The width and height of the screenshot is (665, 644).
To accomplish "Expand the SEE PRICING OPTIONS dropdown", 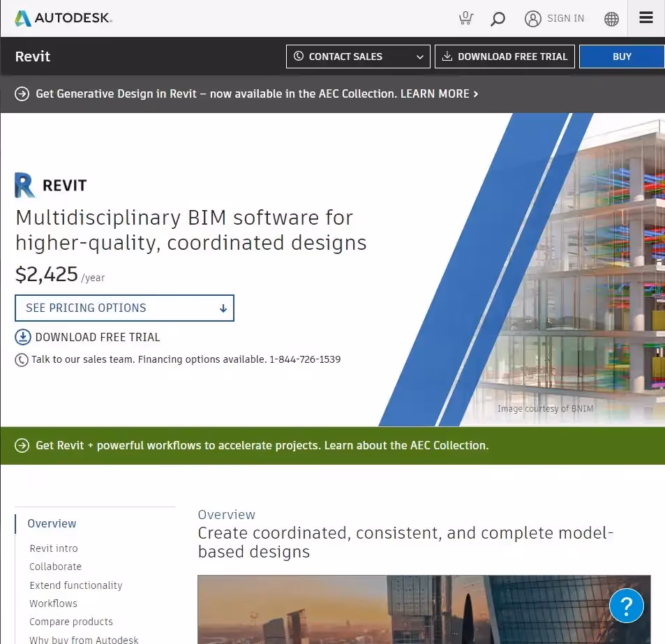I will (x=124, y=308).
